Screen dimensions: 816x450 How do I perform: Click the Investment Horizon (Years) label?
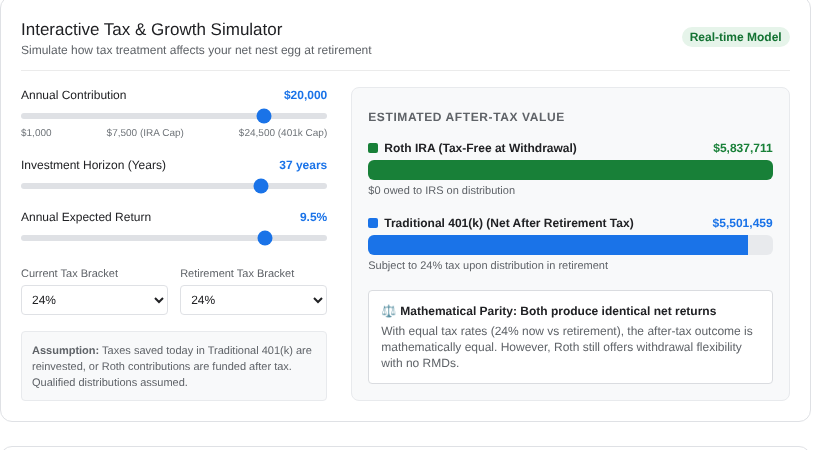(x=93, y=165)
